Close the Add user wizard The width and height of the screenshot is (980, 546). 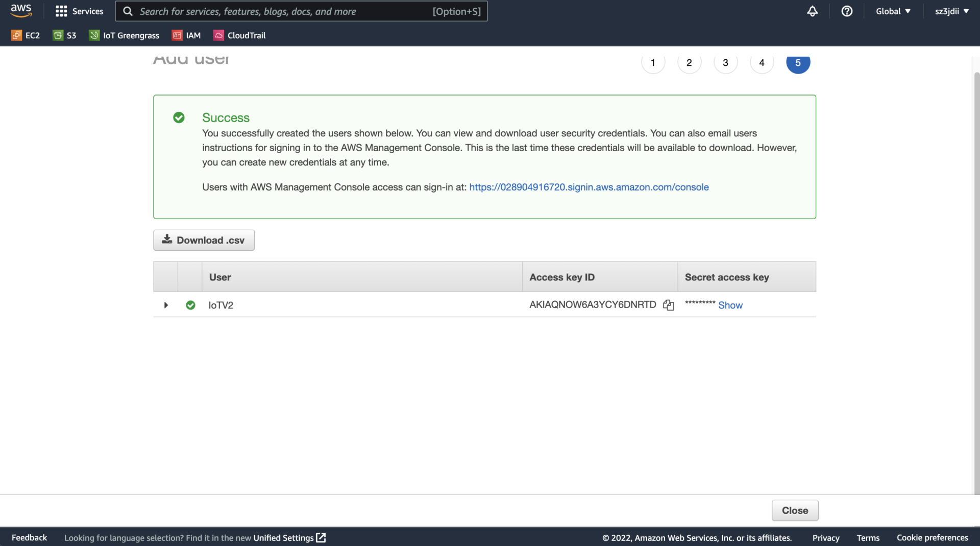[x=795, y=511]
